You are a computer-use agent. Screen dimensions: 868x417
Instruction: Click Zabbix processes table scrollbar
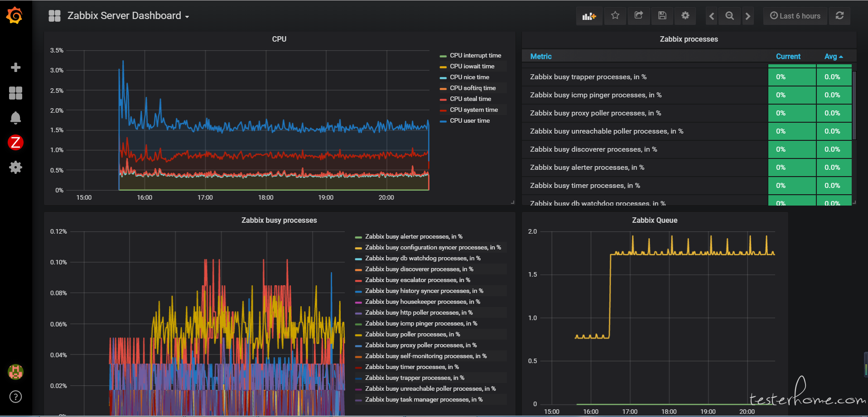pos(854,105)
